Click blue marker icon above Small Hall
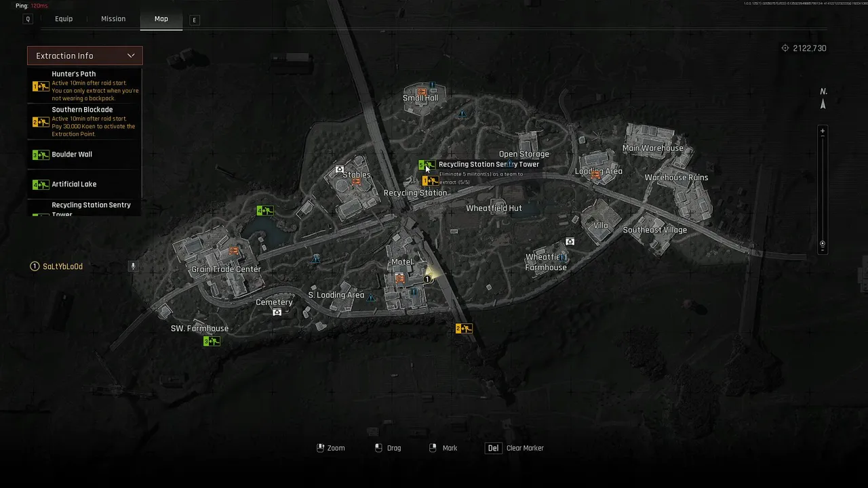Image resolution: width=868 pixels, height=488 pixels. pos(432,86)
